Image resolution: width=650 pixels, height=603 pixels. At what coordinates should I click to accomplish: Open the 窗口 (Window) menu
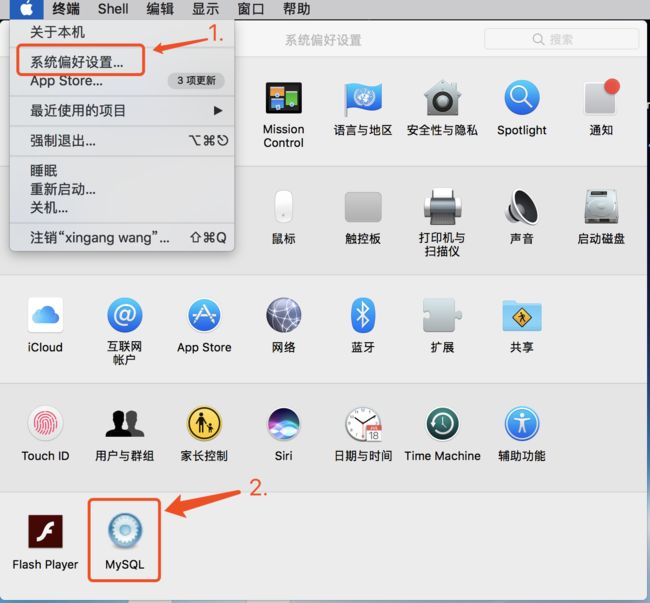(x=251, y=9)
